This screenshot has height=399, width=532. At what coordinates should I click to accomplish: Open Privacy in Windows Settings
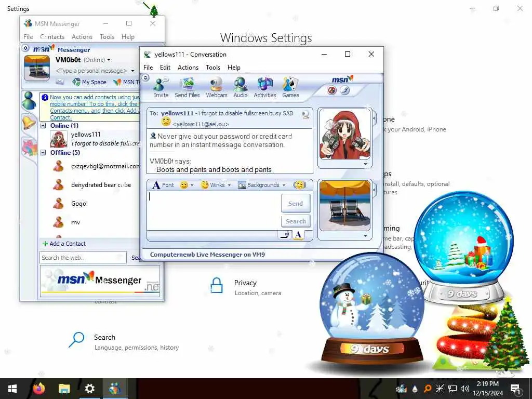(x=245, y=287)
